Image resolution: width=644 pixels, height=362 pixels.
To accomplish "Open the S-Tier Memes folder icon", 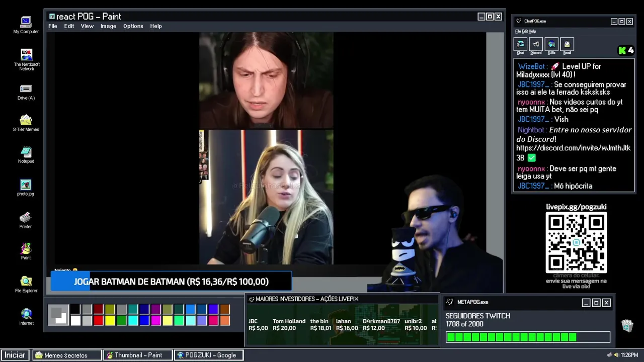I will 26,123.
